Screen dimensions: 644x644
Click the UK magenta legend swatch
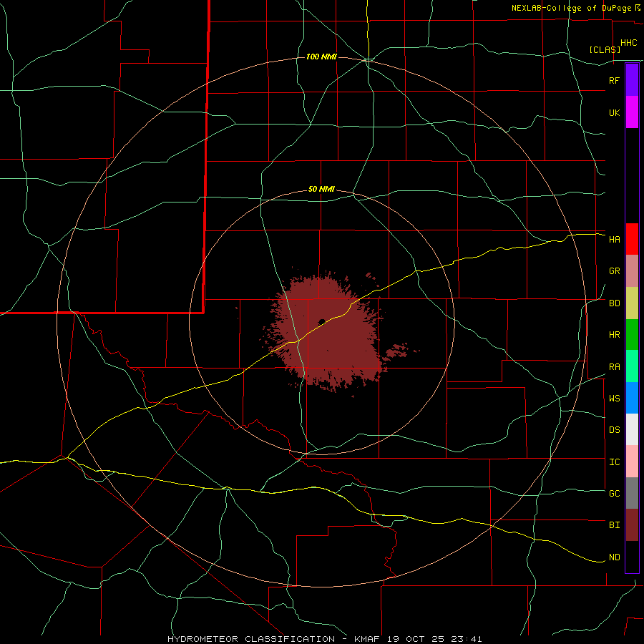click(x=632, y=112)
